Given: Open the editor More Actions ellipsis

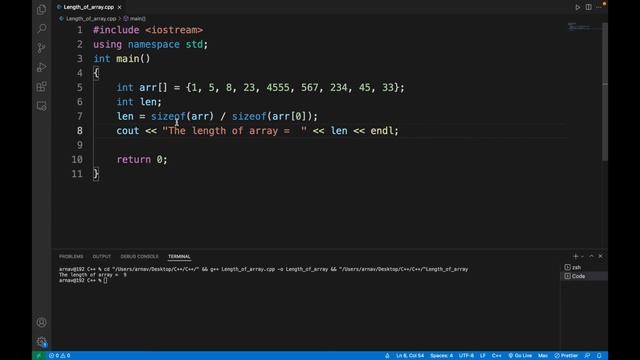Looking at the screenshot, I should (598, 7).
